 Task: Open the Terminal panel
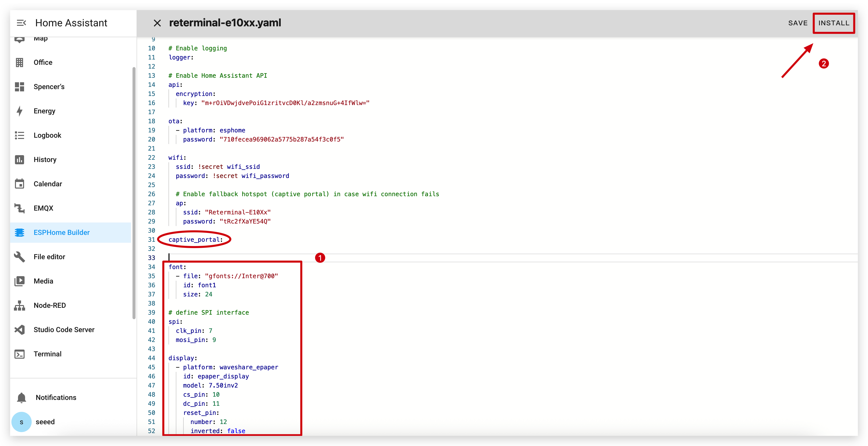point(70,354)
